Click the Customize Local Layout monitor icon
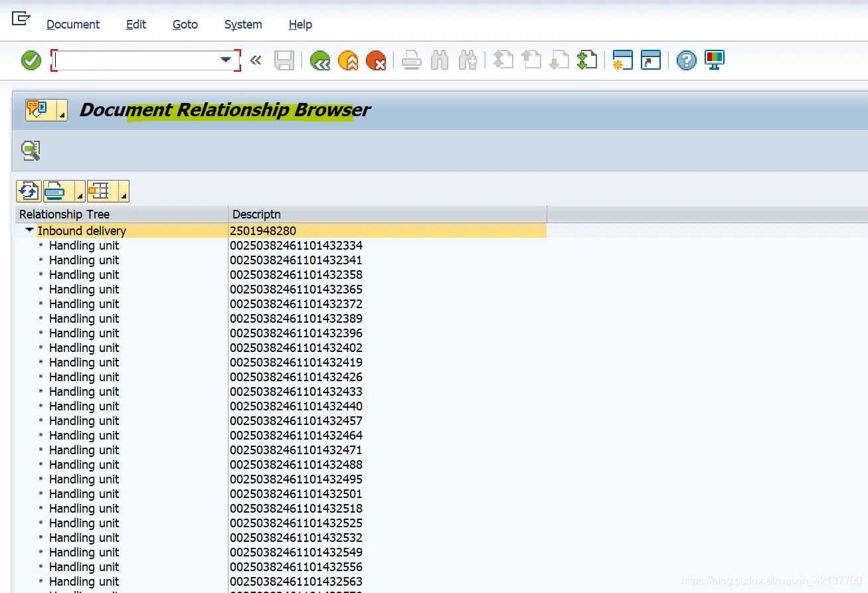Image resolution: width=868 pixels, height=593 pixels. point(715,60)
